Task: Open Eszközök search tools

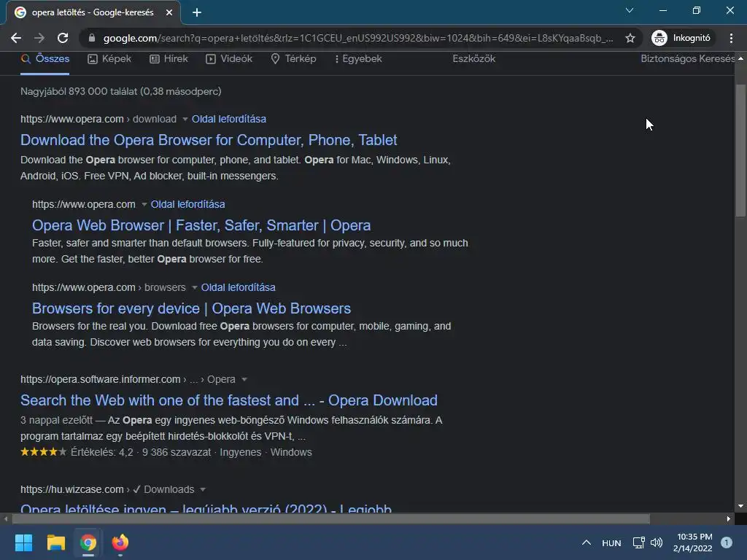Action: pyautogui.click(x=474, y=58)
